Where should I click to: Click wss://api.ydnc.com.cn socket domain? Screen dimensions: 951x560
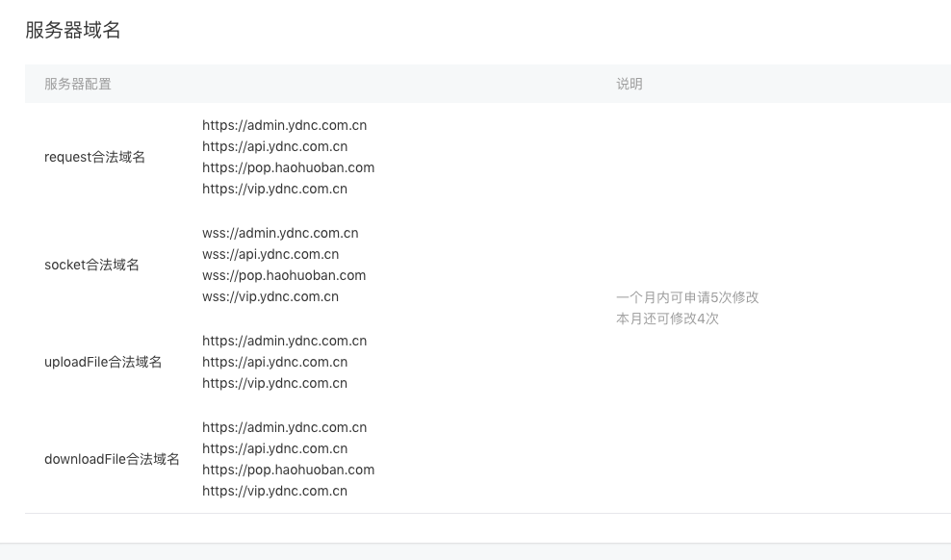click(270, 255)
